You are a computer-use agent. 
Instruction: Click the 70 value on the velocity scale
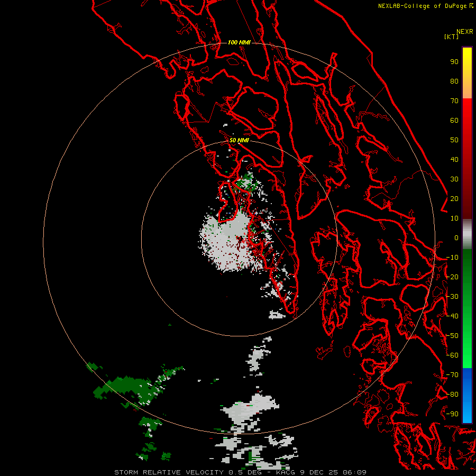pyautogui.click(x=454, y=101)
